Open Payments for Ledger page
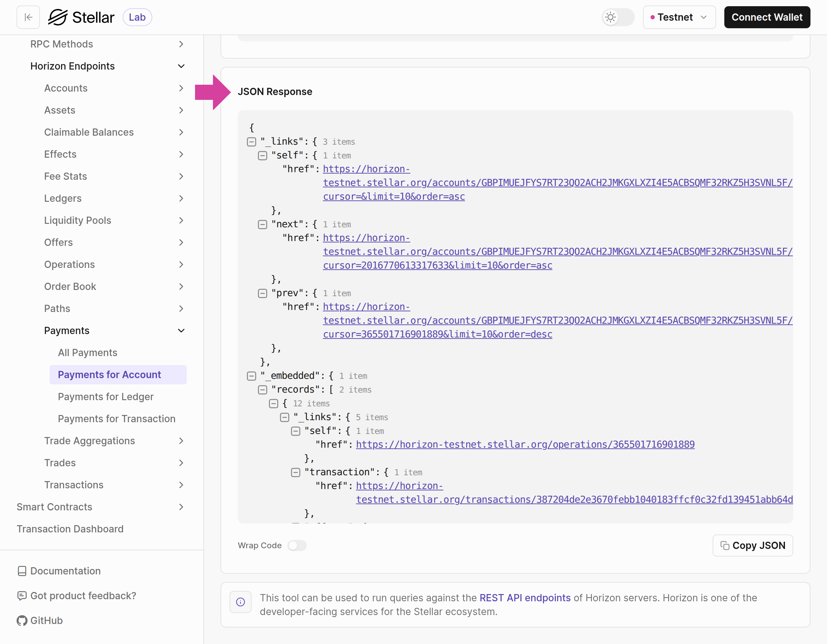The height and width of the screenshot is (644, 827). (106, 396)
